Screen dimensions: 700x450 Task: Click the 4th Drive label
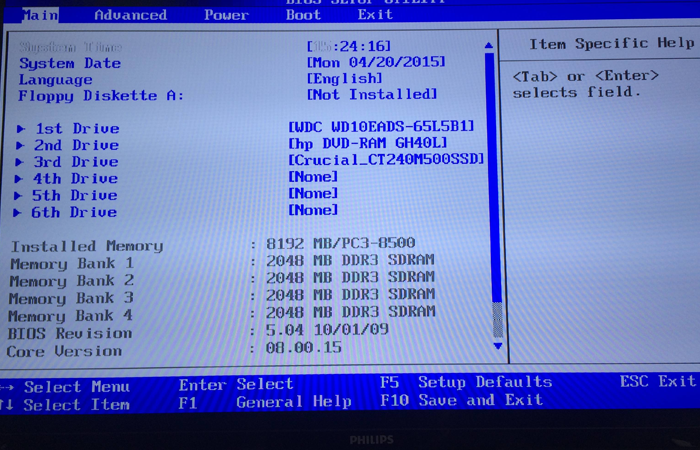[75, 179]
